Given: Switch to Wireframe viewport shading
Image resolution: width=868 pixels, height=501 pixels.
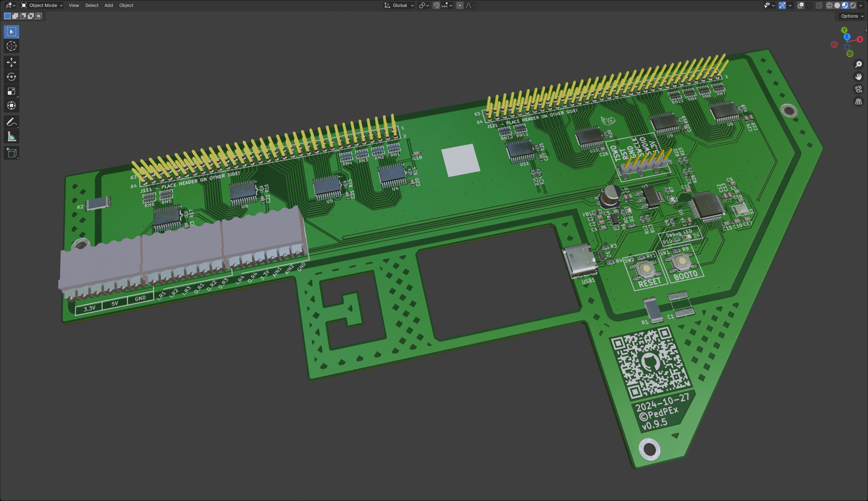Looking at the screenshot, I should [829, 5].
